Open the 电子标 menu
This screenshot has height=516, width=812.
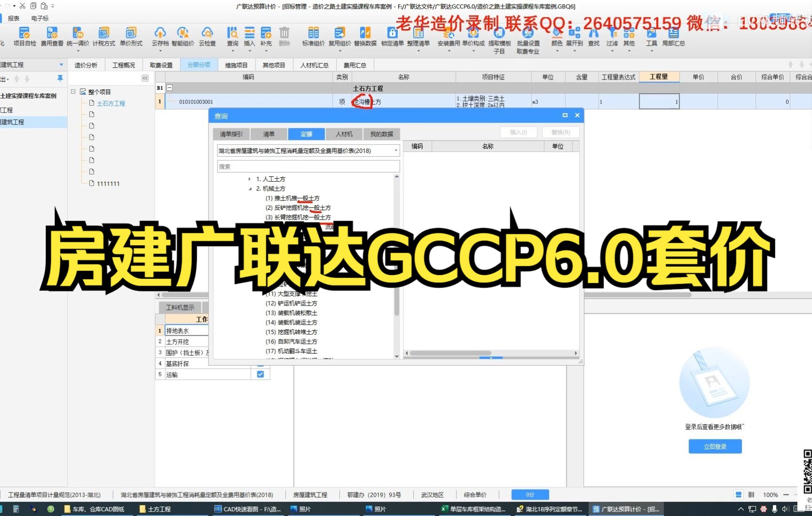pyautogui.click(x=40, y=18)
